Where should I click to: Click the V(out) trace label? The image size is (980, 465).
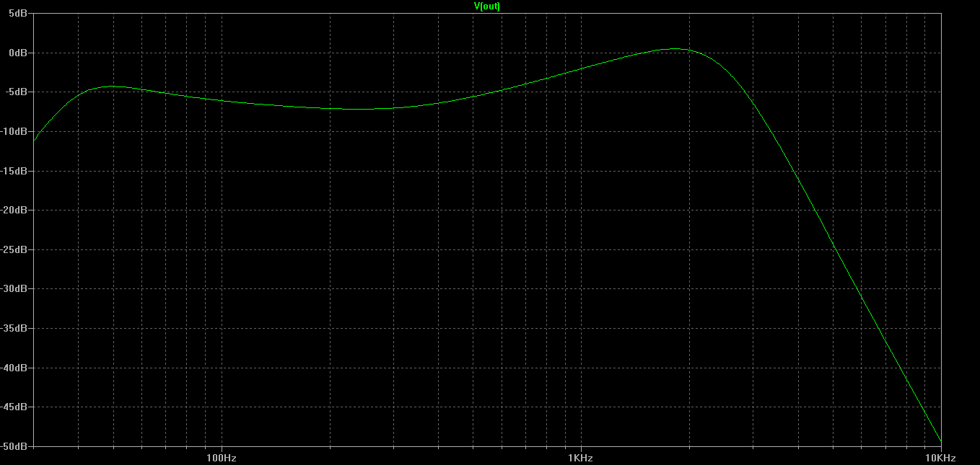point(486,6)
